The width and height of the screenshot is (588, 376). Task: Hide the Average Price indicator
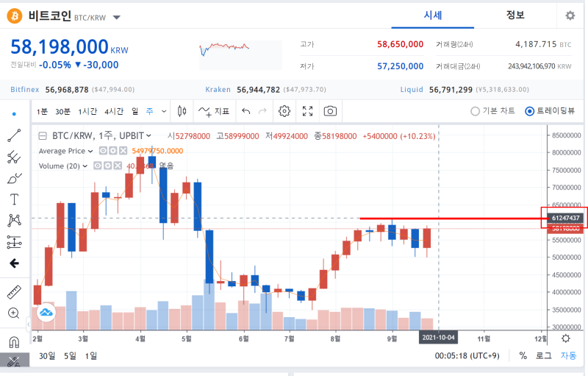click(x=103, y=151)
